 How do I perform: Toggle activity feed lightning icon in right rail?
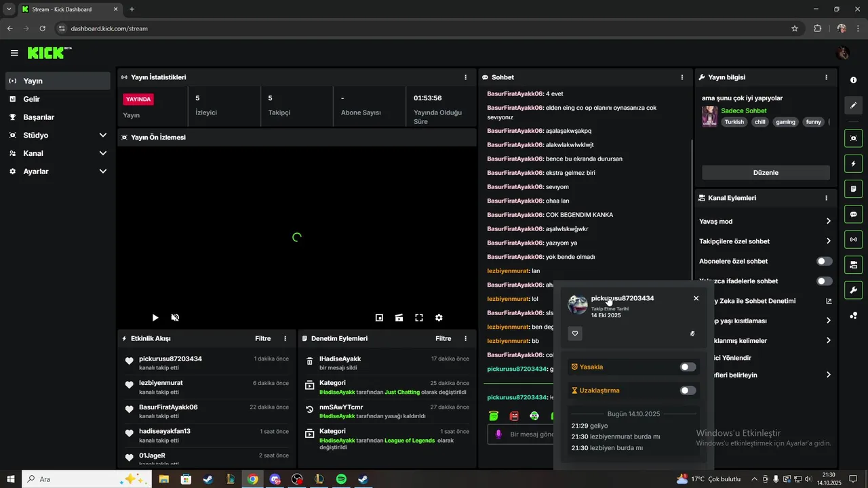853,163
